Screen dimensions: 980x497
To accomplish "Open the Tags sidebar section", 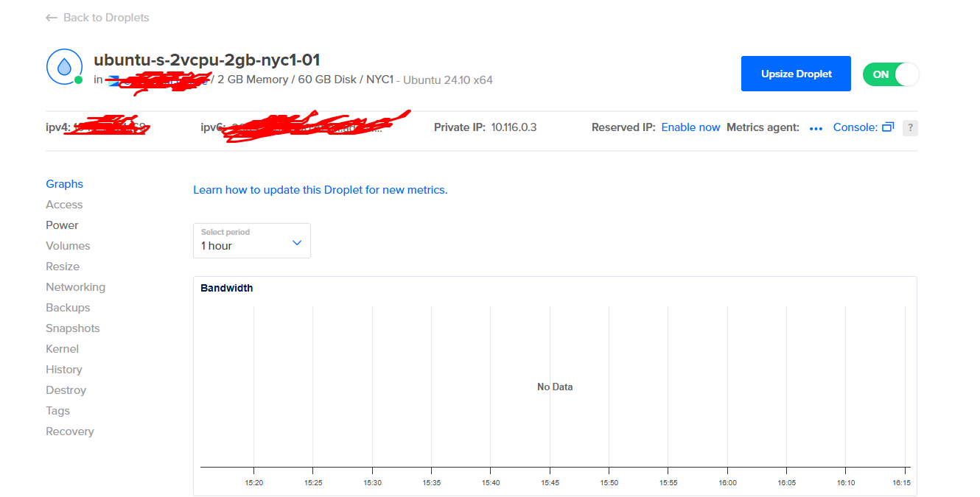I will [x=57, y=411].
